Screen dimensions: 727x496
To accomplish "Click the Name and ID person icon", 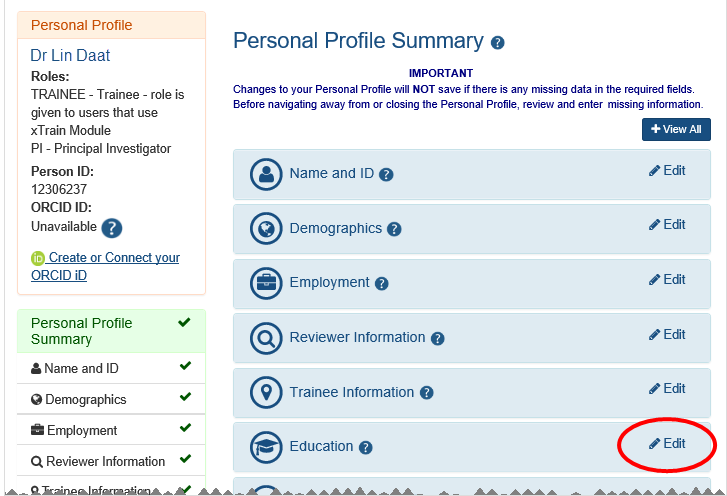I will tap(266, 174).
